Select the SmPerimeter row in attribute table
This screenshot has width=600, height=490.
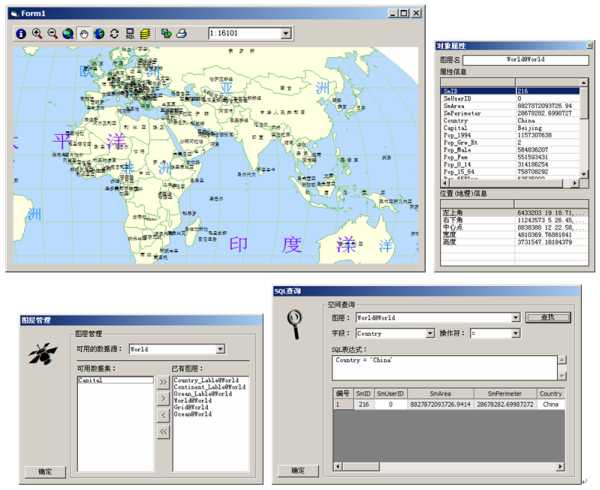510,113
